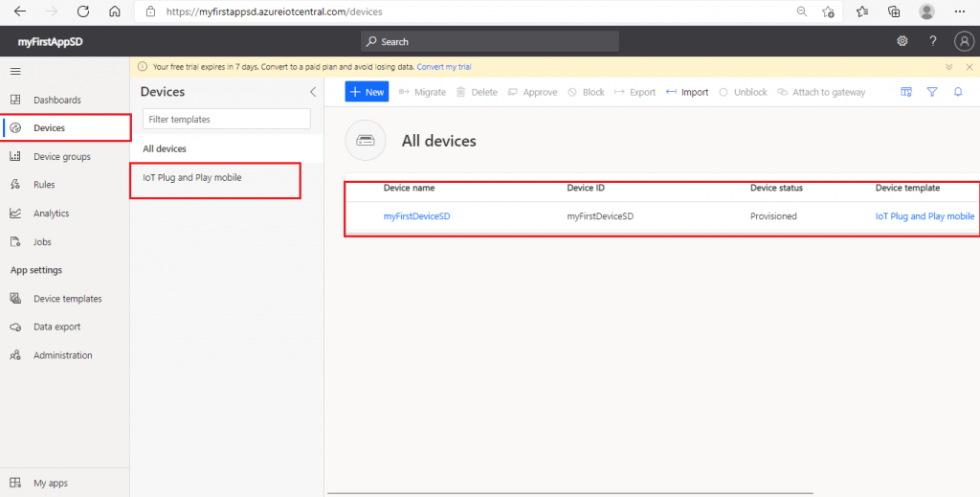Screen dimensions: 980x497
Task: Open the help question mark icon
Action: point(932,41)
